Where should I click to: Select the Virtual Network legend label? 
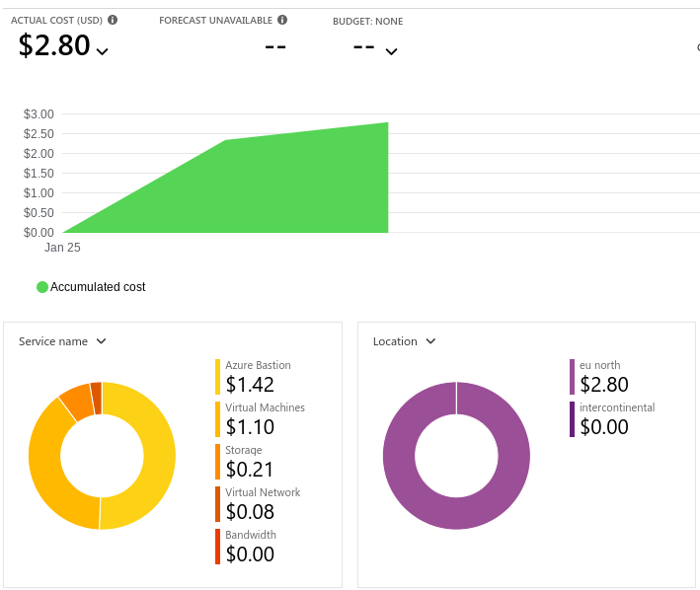point(263,492)
